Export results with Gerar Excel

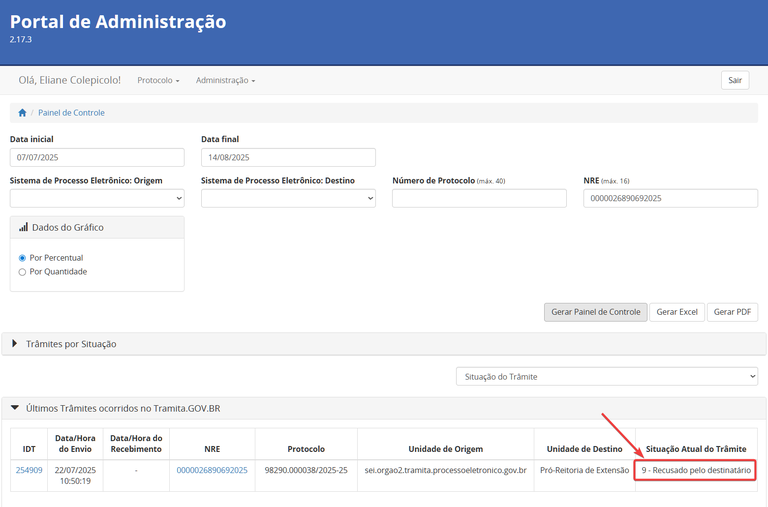676,312
